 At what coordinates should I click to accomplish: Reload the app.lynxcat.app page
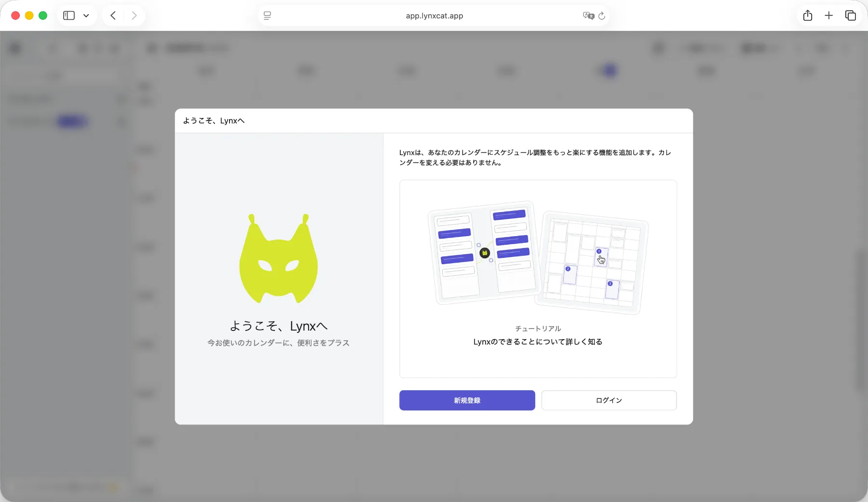click(x=602, y=16)
